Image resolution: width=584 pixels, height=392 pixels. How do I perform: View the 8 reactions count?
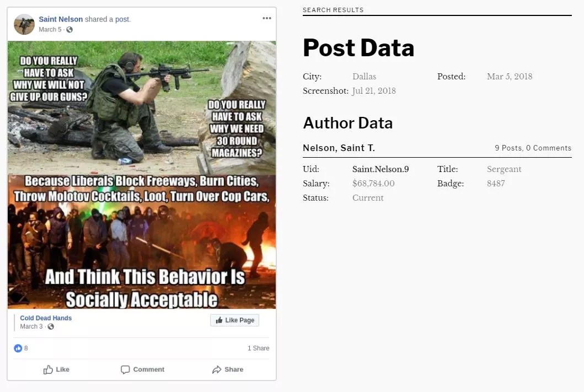tap(26, 348)
